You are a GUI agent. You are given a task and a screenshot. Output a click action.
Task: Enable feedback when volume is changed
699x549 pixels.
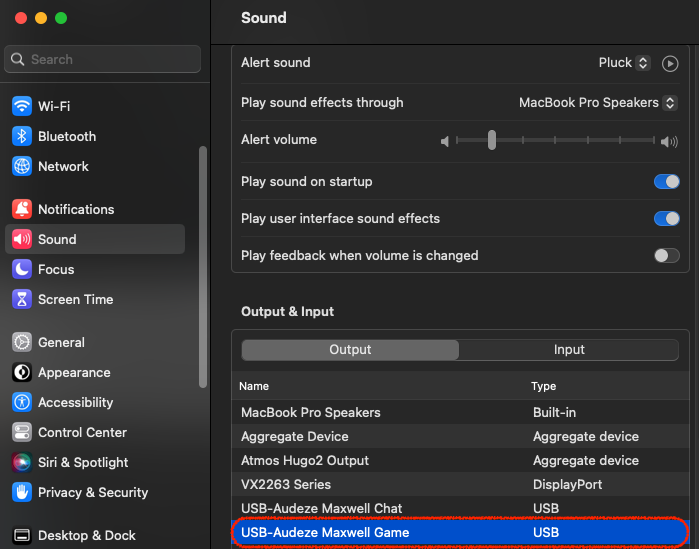(x=666, y=255)
